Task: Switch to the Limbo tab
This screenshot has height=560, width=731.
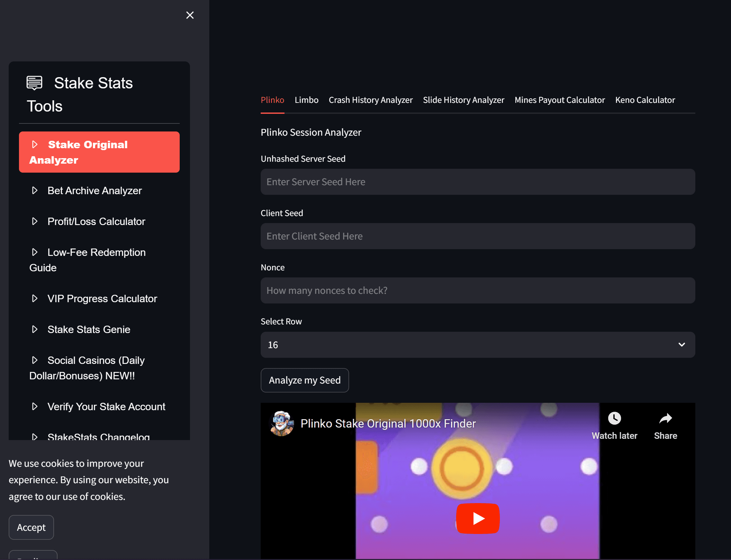Action: (x=306, y=100)
